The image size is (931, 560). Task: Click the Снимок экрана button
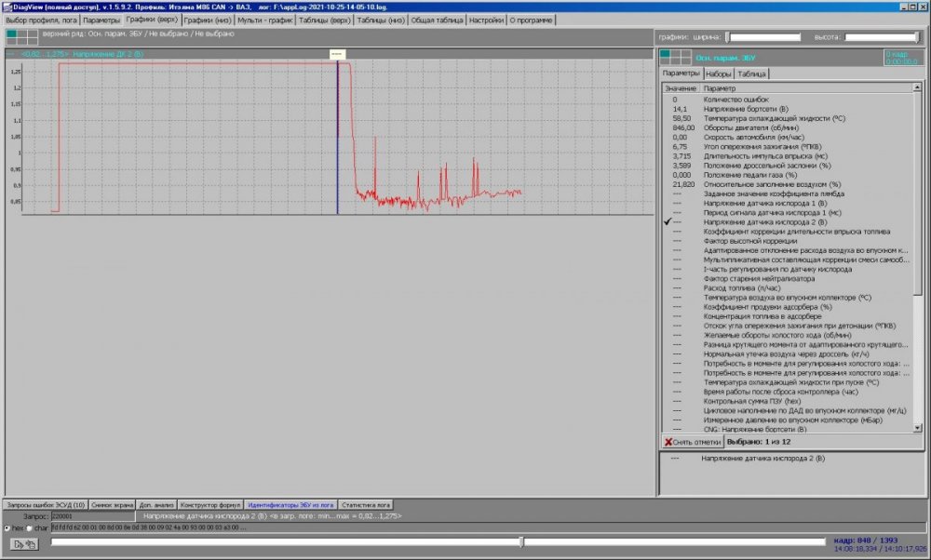pos(113,503)
